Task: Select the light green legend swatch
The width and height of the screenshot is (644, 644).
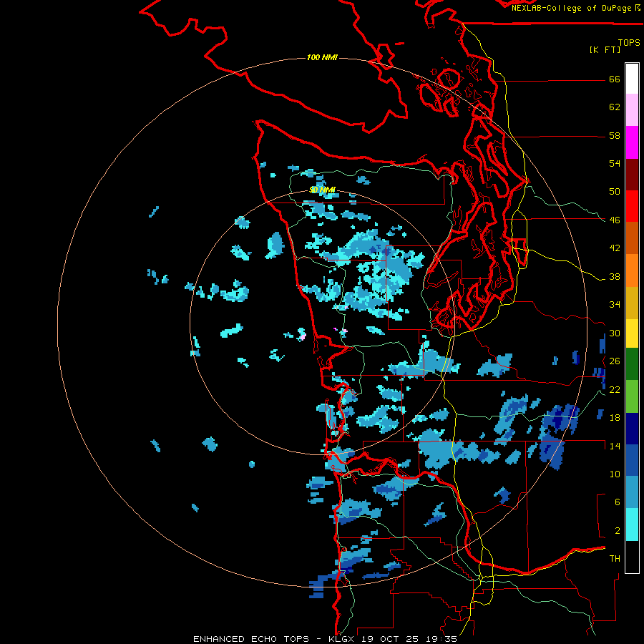Action: coord(632,396)
